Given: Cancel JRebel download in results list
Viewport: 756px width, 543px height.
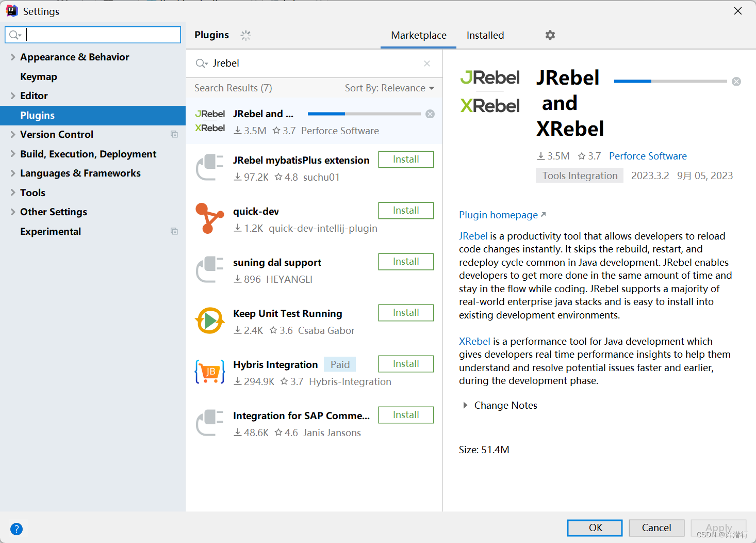Looking at the screenshot, I should point(430,114).
